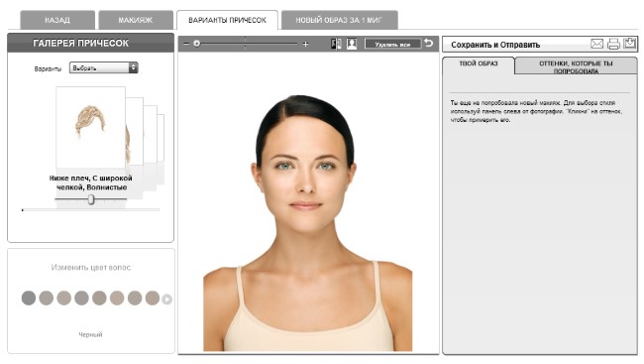Viewport: 644px width, 364px height.
Task: Pick the last visible hair color swatch
Action: coord(153,298)
